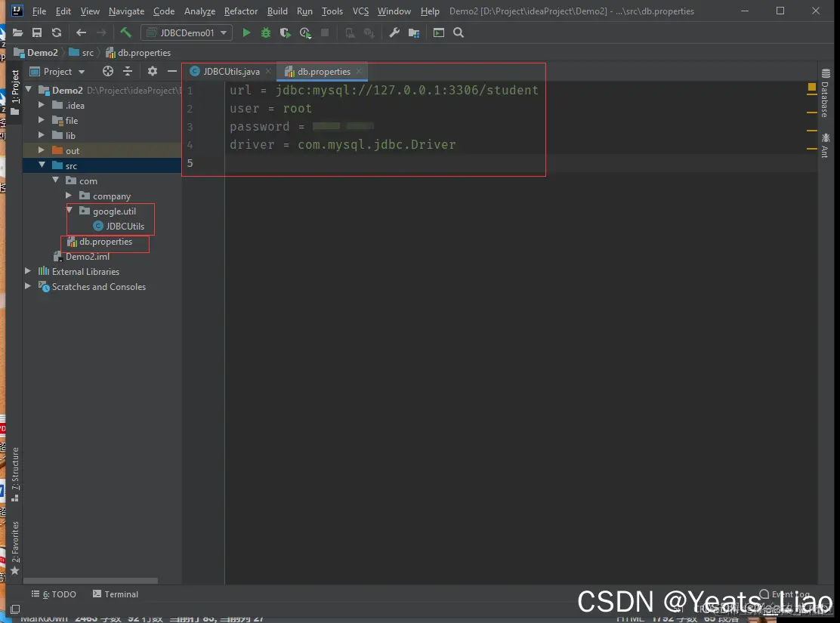Close the db.properties tab

point(359,71)
